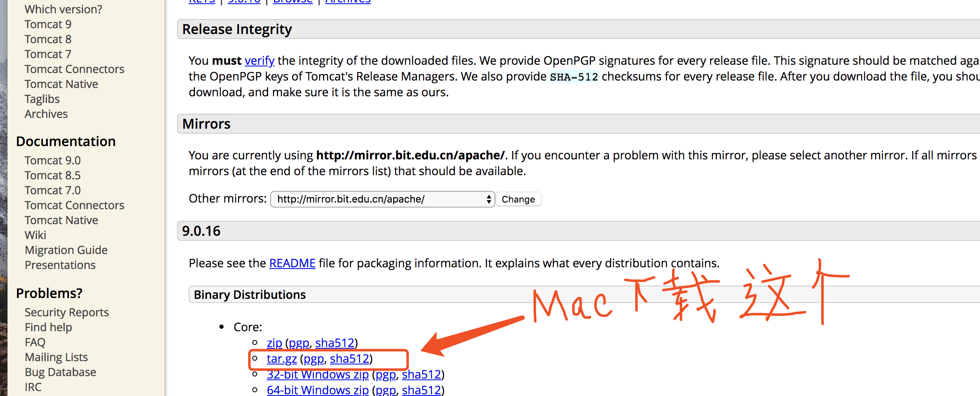Open the Presentations link
The width and height of the screenshot is (980, 396).
click(x=60, y=265)
